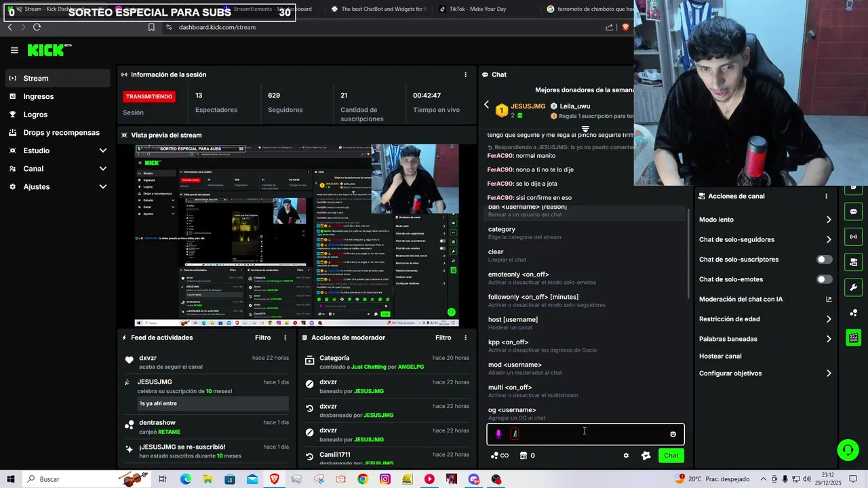Open Moderación del chat con IA link icon

[x=829, y=299]
